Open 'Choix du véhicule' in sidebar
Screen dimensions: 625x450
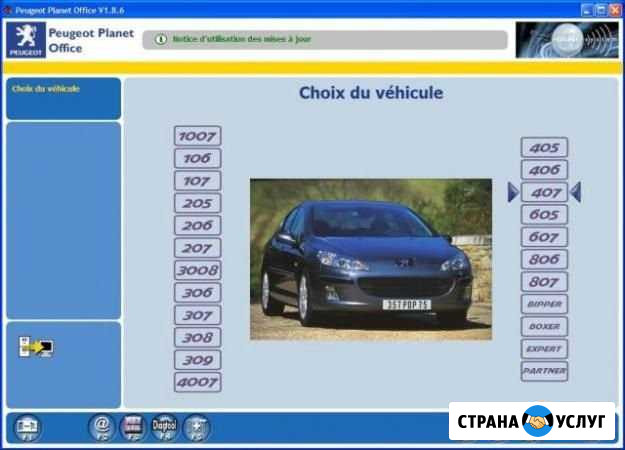46,88
